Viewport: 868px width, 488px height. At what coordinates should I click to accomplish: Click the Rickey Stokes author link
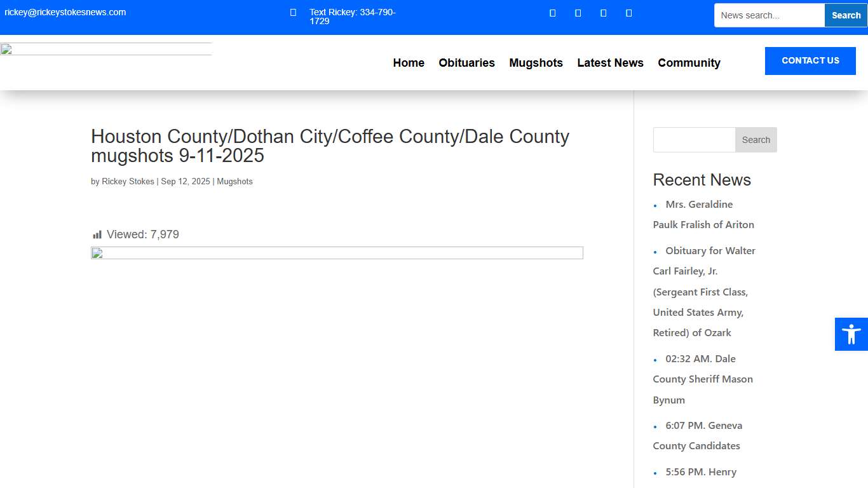(x=128, y=181)
